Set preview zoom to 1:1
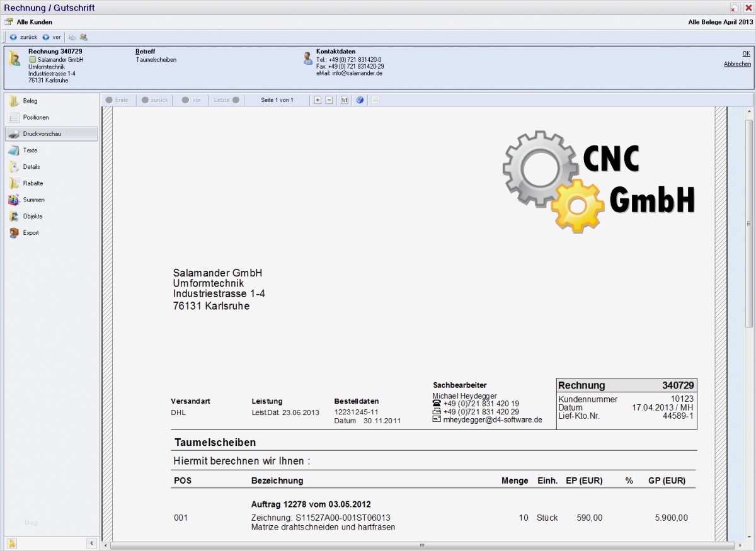Screen dimensions: 756x551 345,99
